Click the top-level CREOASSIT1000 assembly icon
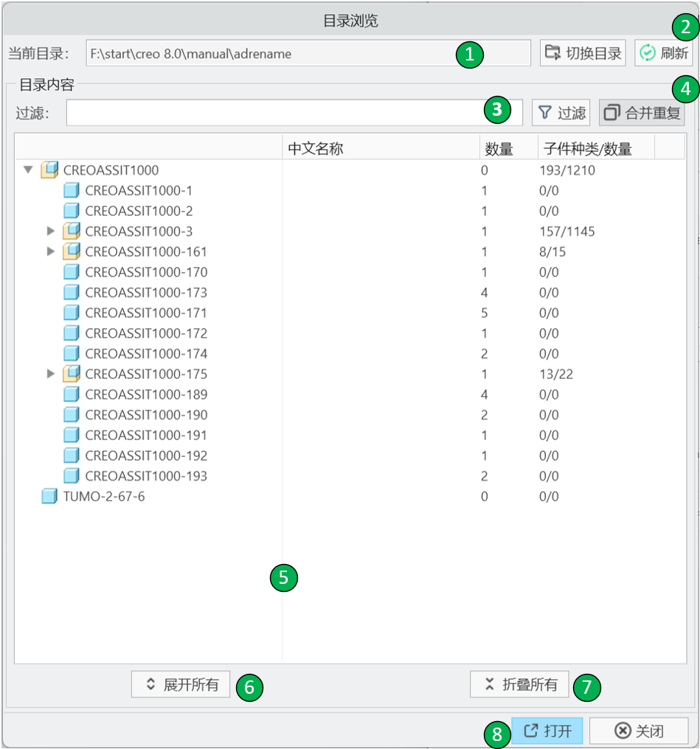Image resolution: width=700 pixels, height=749 pixels. point(49,170)
